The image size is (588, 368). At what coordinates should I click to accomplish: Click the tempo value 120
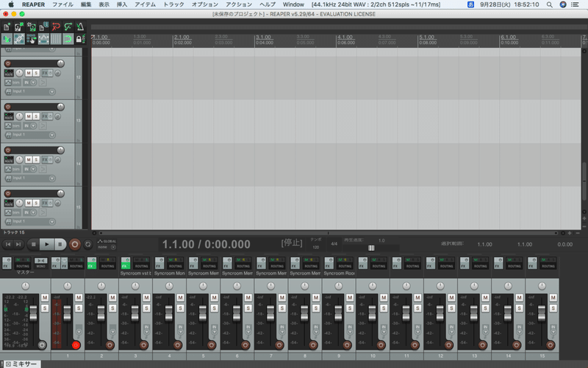[x=316, y=247]
